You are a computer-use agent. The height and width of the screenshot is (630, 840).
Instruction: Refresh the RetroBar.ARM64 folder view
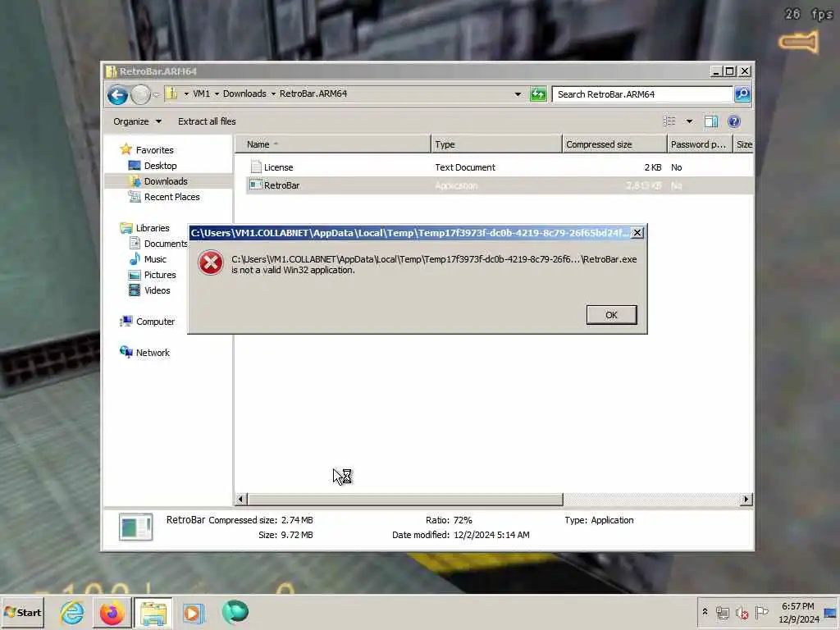click(538, 94)
